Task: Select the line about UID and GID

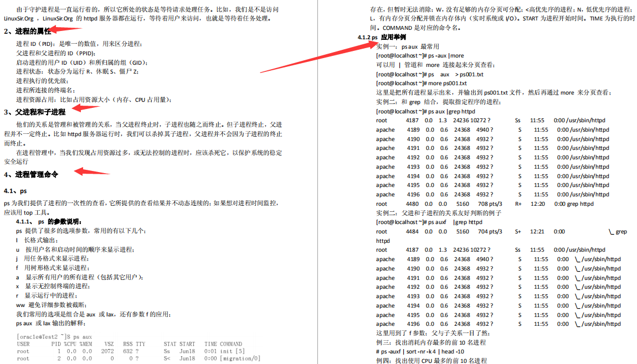Action: (81, 63)
